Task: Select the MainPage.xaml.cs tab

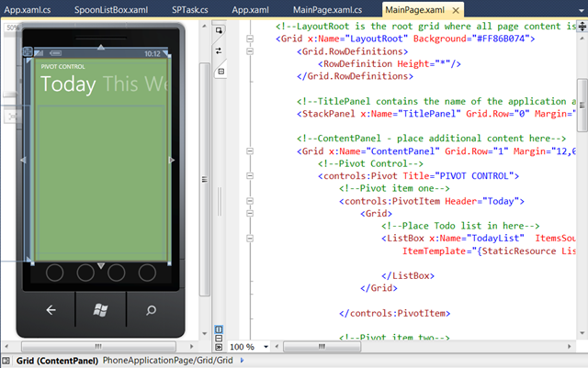Action: point(327,10)
